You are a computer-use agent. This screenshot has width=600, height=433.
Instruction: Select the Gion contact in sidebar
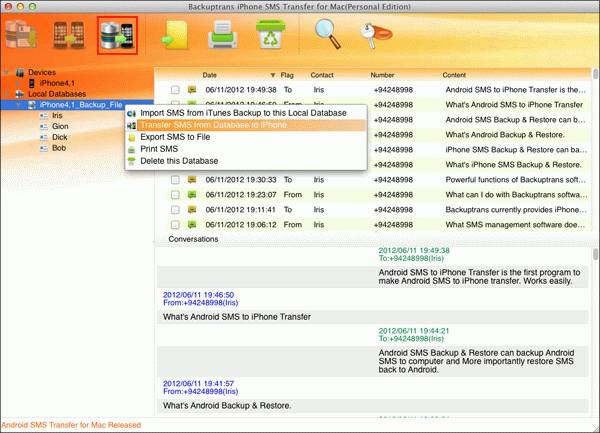point(60,126)
